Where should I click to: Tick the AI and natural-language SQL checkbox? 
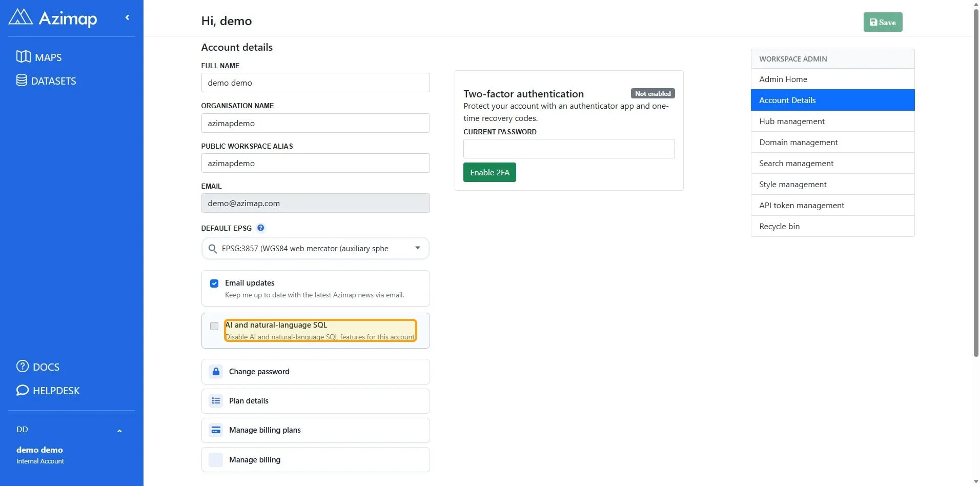pyautogui.click(x=214, y=326)
